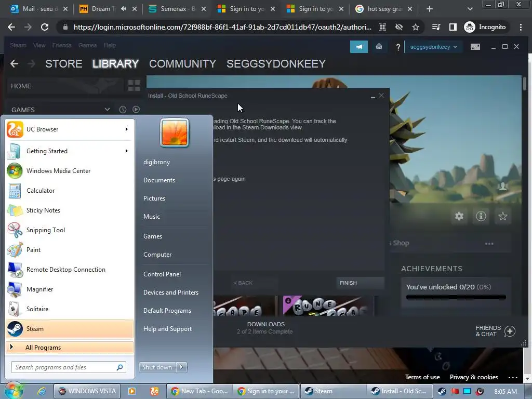Open SEGGSYDONKEEY profile tab
Screen dimensions: 532x399
pyautogui.click(x=276, y=64)
